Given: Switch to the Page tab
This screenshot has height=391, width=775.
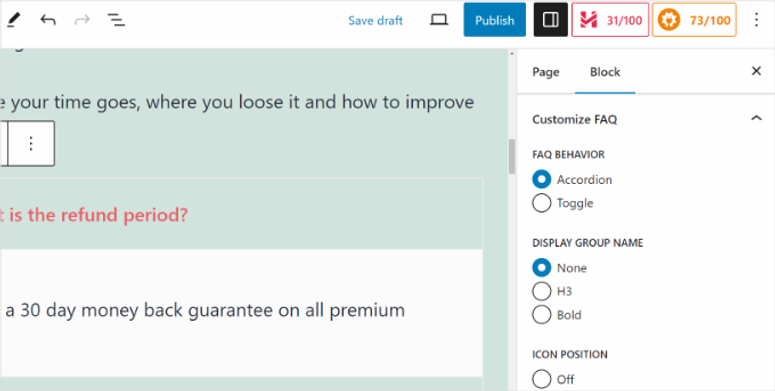Looking at the screenshot, I should tap(546, 72).
